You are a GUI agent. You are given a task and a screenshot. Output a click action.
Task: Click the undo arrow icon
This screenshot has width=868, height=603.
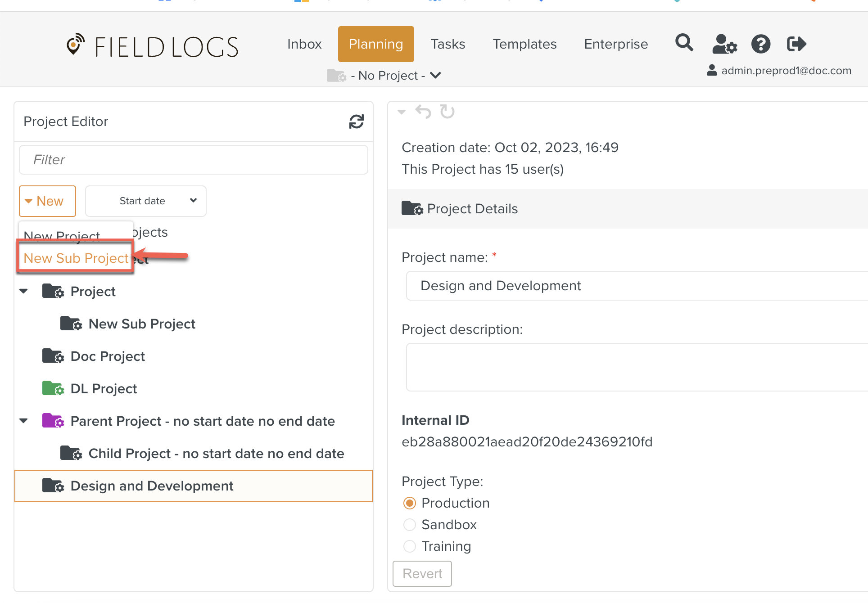coord(423,112)
